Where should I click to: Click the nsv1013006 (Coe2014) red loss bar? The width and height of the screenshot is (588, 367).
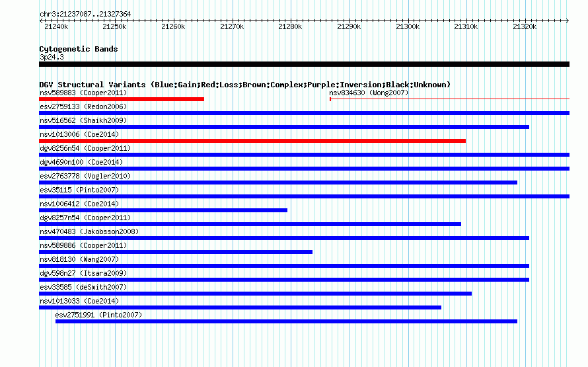[x=252, y=141]
